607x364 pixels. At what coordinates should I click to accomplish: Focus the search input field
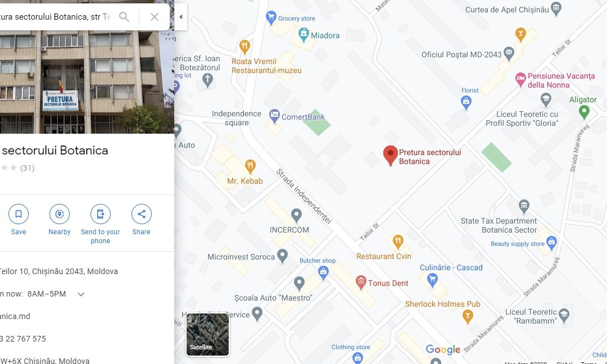coord(56,17)
